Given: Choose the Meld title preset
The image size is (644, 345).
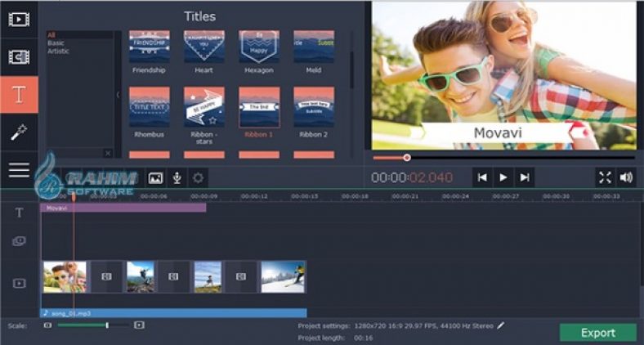Looking at the screenshot, I should 314,52.
